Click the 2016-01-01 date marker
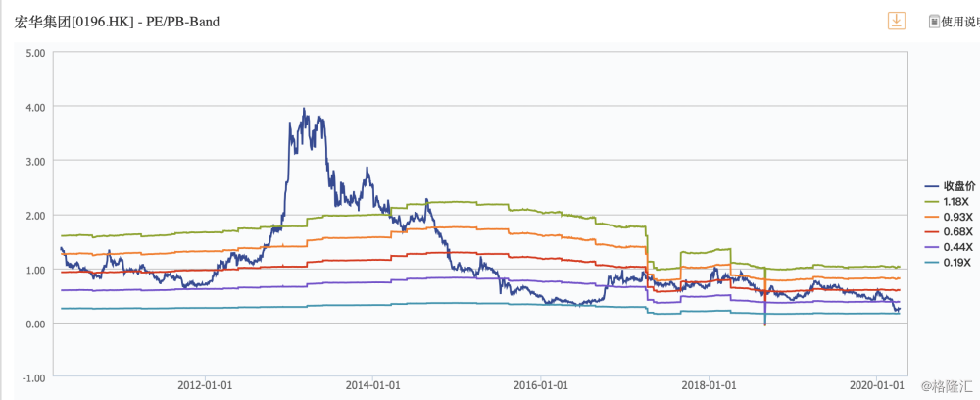 (540, 385)
